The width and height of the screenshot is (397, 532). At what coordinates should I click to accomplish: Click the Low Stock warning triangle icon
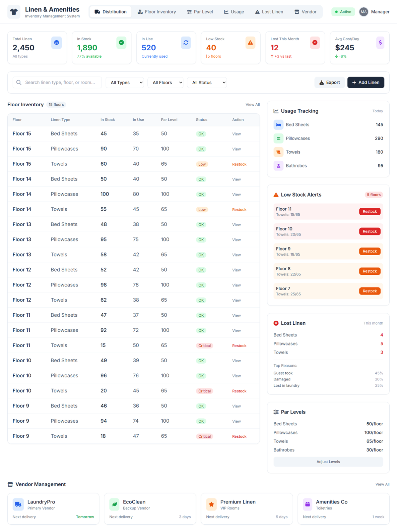(250, 43)
